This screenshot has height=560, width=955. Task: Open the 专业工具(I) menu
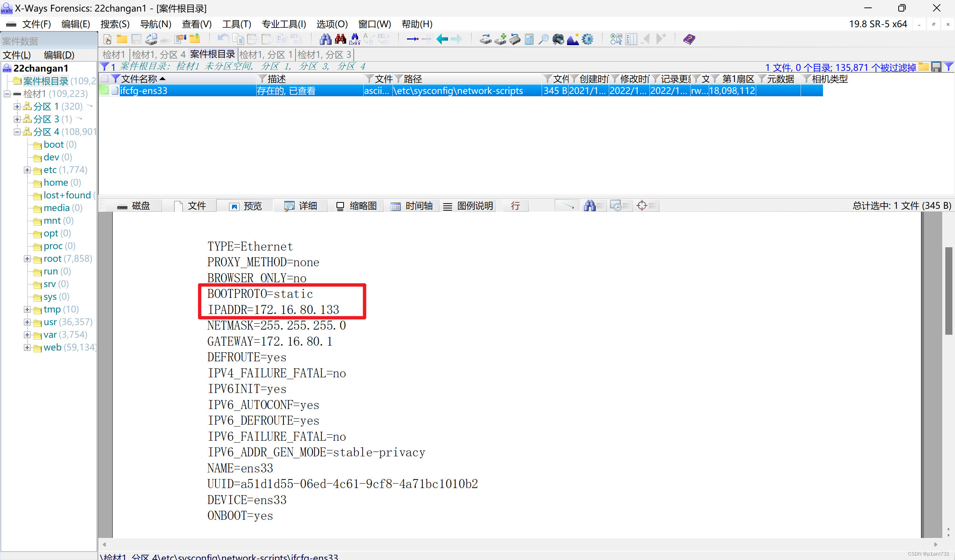pyautogui.click(x=284, y=24)
